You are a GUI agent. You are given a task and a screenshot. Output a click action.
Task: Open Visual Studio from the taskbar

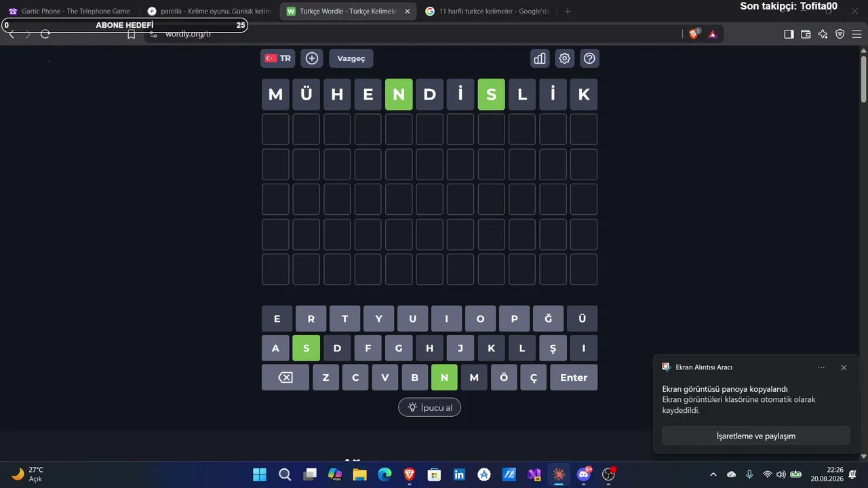pos(534,474)
